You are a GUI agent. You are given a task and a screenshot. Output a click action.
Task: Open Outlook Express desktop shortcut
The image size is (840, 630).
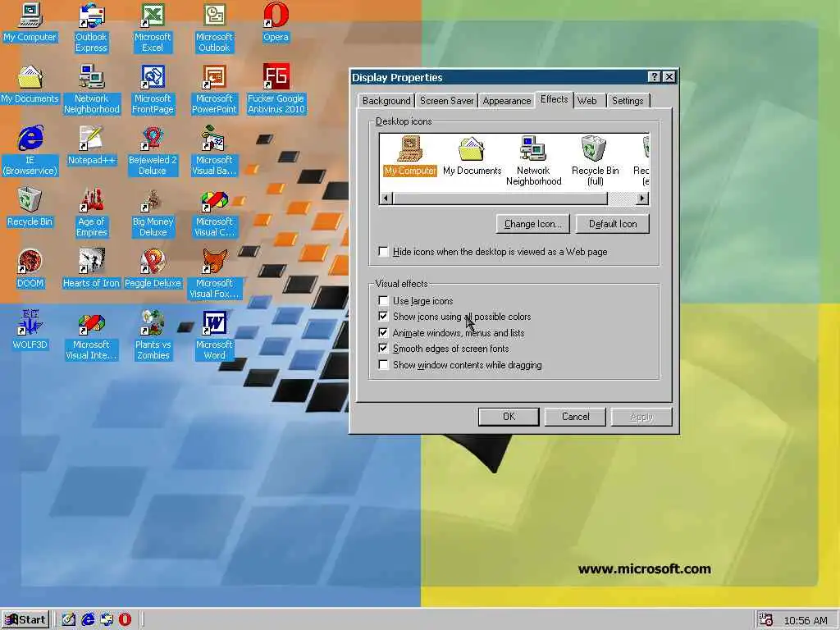[x=91, y=28]
